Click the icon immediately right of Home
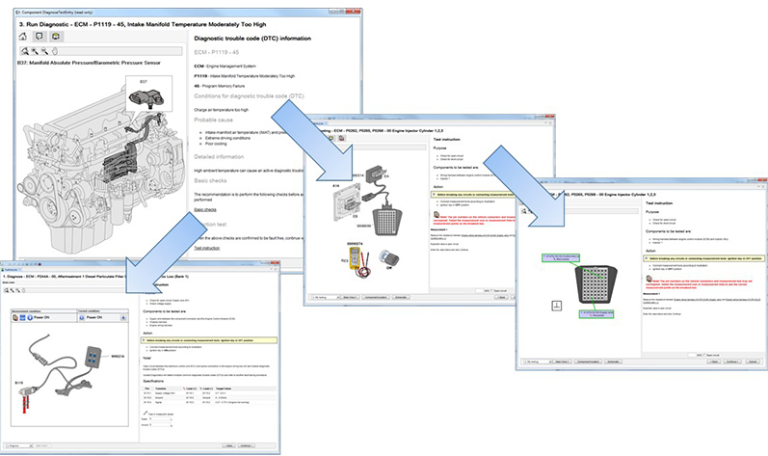The width and height of the screenshot is (768, 456). coord(41,36)
